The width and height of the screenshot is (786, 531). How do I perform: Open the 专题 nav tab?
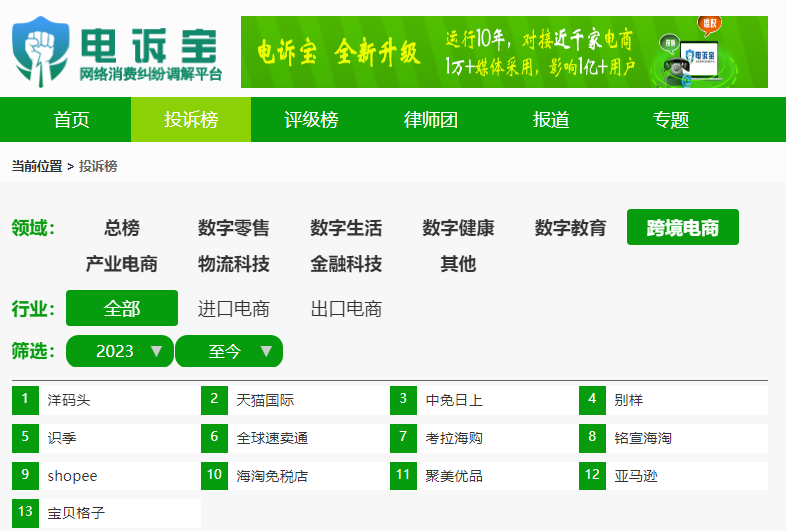670,120
